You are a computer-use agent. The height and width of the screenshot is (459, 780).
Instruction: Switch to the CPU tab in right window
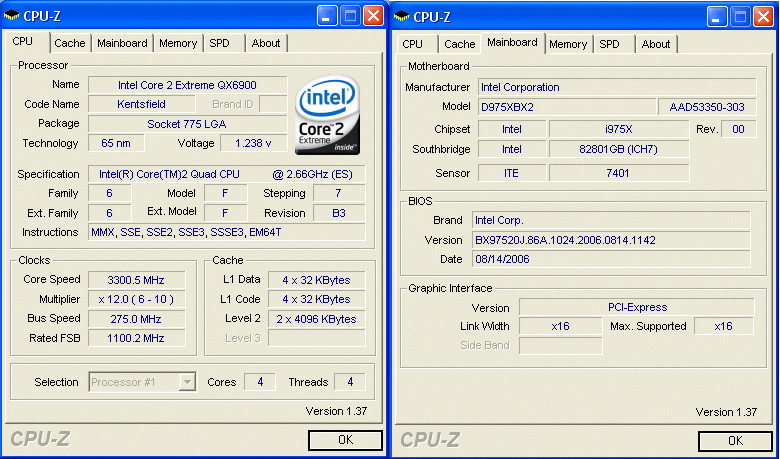[412, 44]
